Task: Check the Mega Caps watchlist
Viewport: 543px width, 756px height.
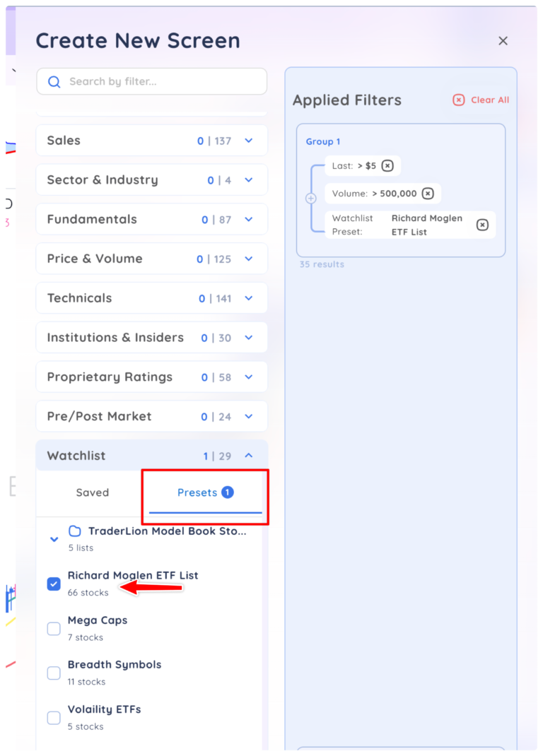Action: pos(54,628)
